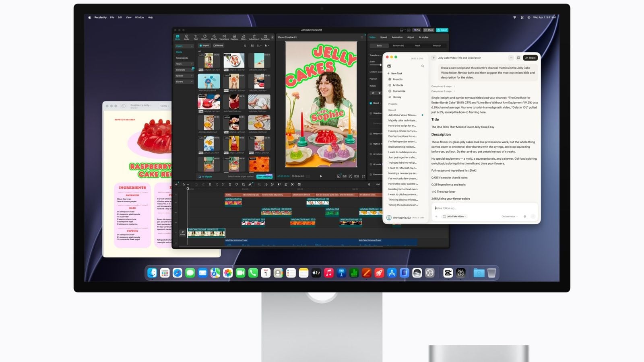Click the Ask a follow up input field

pyautogui.click(x=485, y=208)
